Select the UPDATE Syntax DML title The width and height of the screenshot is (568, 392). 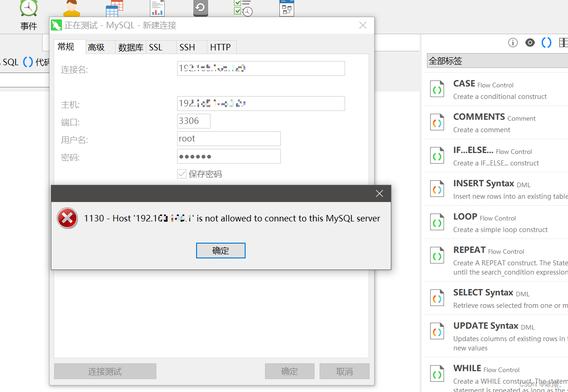click(x=494, y=326)
